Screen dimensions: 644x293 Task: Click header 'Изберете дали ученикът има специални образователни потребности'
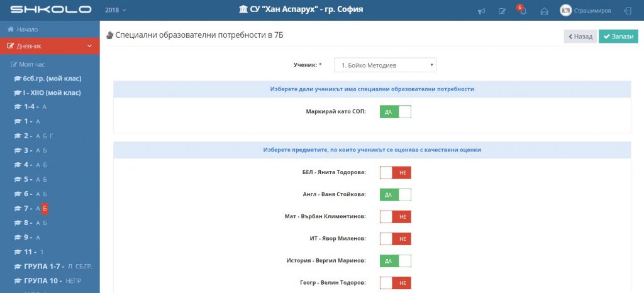[x=372, y=89]
